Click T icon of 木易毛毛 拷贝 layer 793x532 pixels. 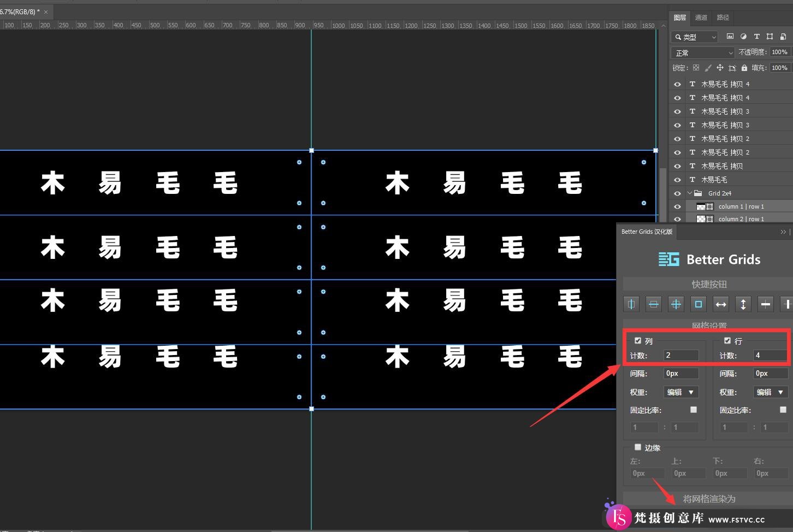pyautogui.click(x=693, y=165)
